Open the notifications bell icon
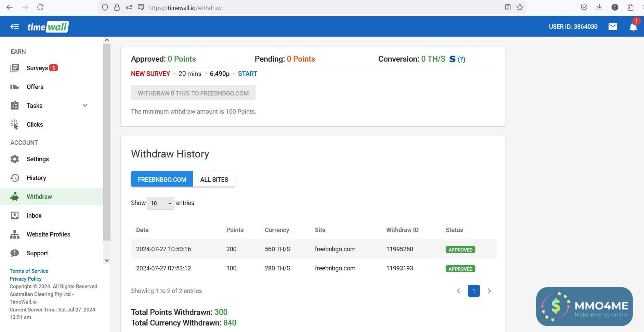 coord(633,27)
